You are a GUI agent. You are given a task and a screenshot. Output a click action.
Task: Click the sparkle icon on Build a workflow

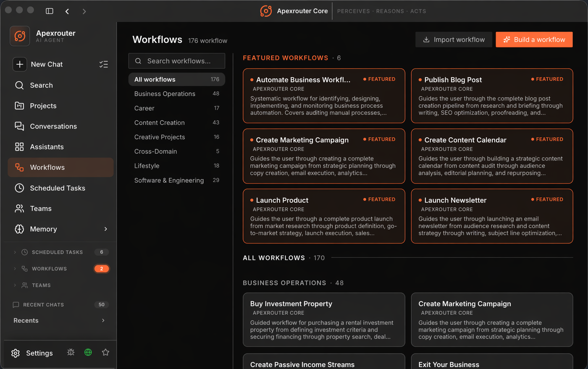[507, 39]
